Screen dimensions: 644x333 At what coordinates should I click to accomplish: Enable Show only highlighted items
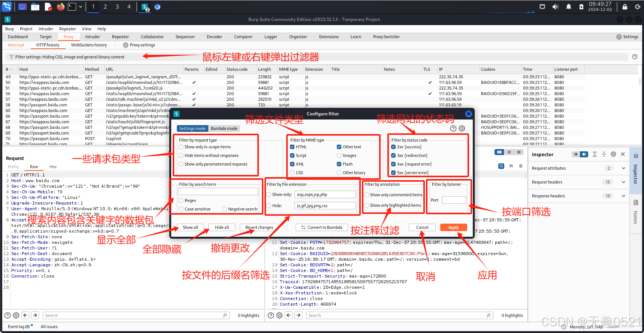366,205
